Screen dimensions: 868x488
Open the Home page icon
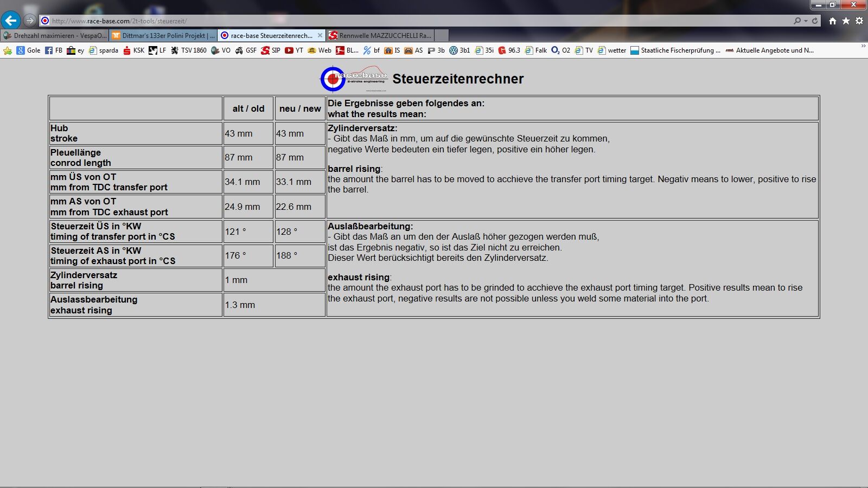[833, 21]
